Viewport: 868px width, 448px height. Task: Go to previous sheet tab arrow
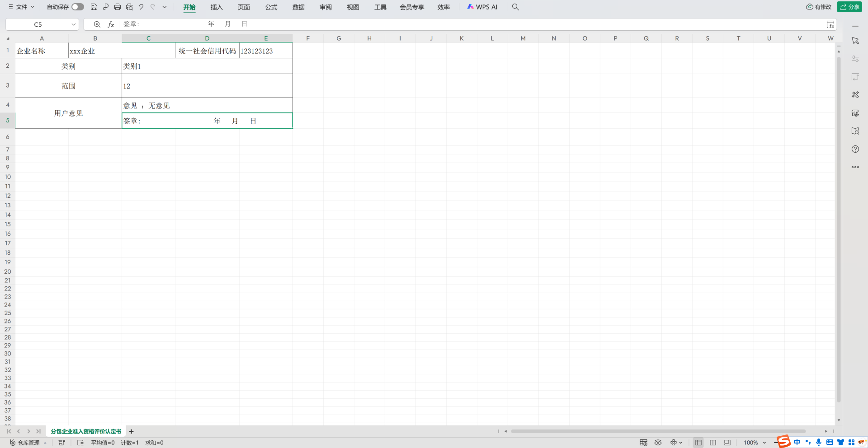coord(19,431)
